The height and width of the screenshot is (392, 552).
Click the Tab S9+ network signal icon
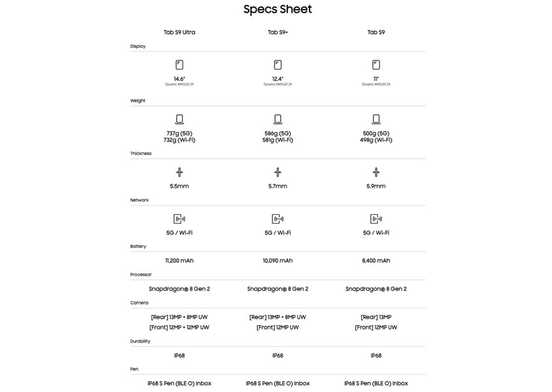(278, 219)
